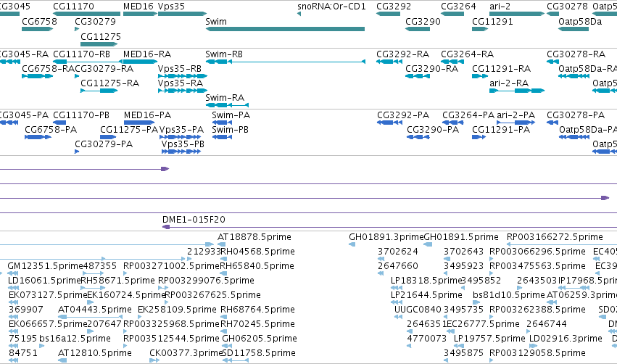Click the snoRNA:Or-CD1 gene label
The height and width of the screenshot is (364, 617).
331,7
